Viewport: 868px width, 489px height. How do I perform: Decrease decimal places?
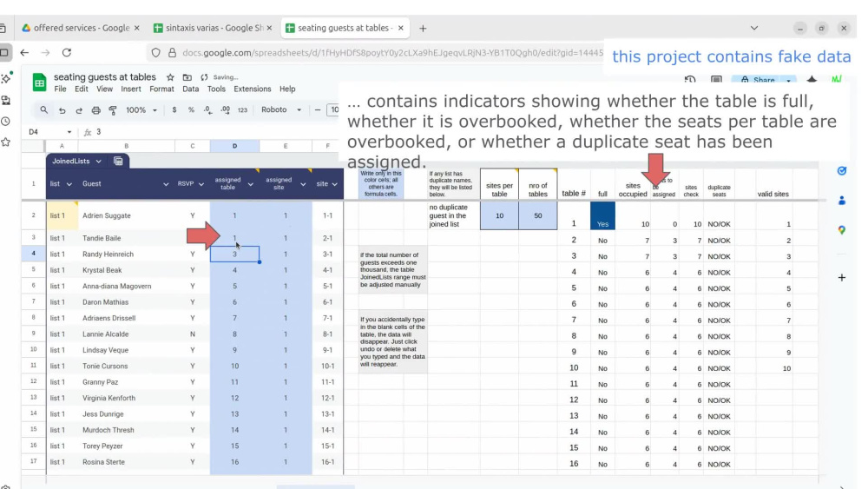click(207, 109)
